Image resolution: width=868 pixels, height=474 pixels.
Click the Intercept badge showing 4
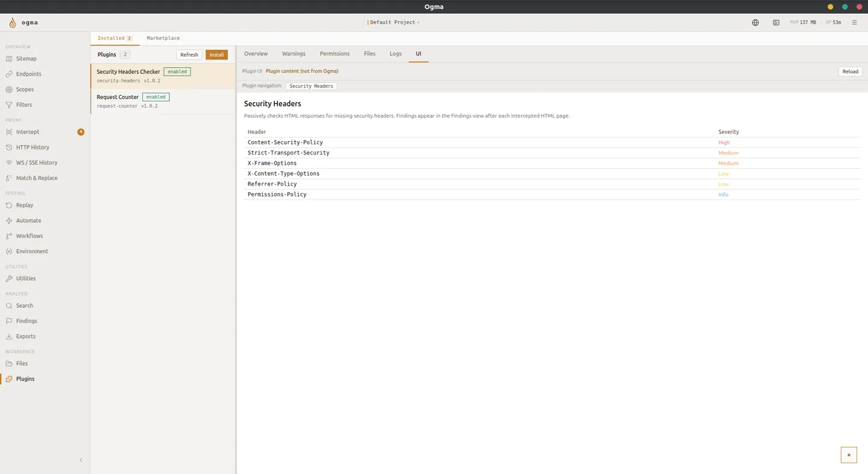[x=81, y=132]
